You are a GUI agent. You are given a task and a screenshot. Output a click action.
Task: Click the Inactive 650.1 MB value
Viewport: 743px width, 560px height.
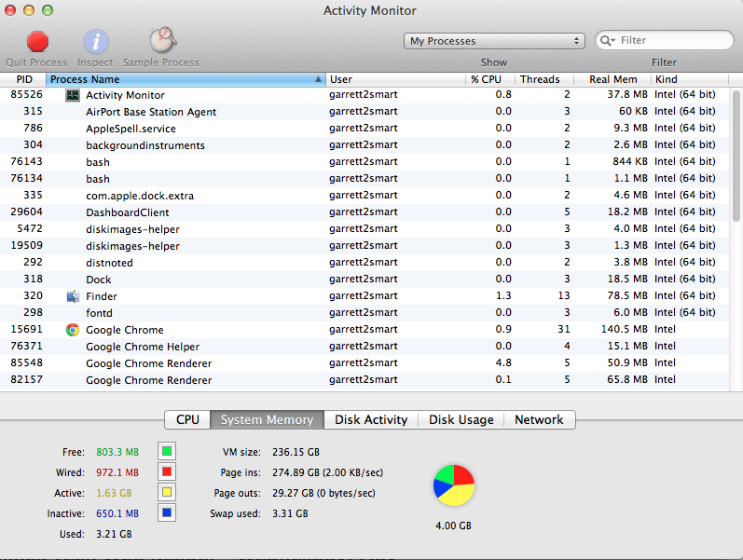click(117, 513)
